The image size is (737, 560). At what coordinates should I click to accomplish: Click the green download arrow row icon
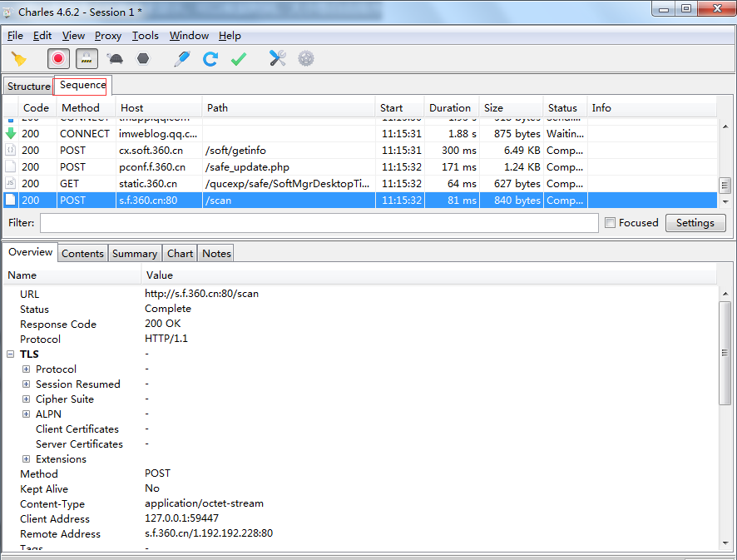coord(10,133)
